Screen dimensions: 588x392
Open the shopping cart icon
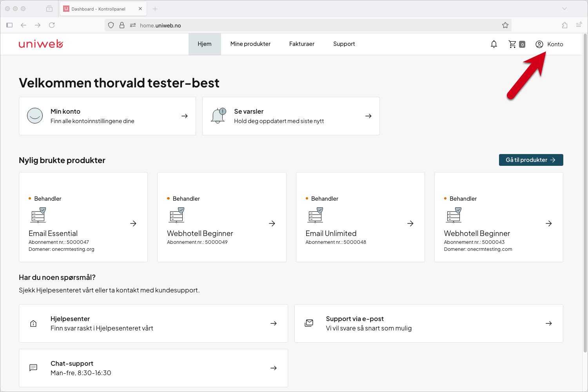pyautogui.click(x=512, y=44)
